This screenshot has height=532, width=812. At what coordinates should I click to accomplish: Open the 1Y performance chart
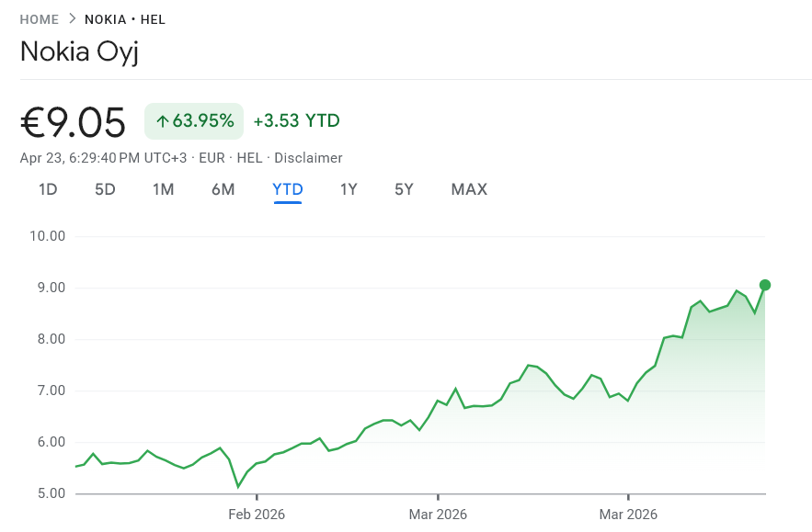pos(348,189)
